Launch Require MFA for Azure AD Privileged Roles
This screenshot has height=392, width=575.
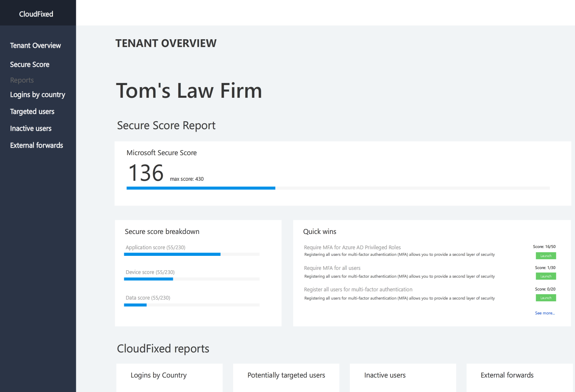pos(546,256)
